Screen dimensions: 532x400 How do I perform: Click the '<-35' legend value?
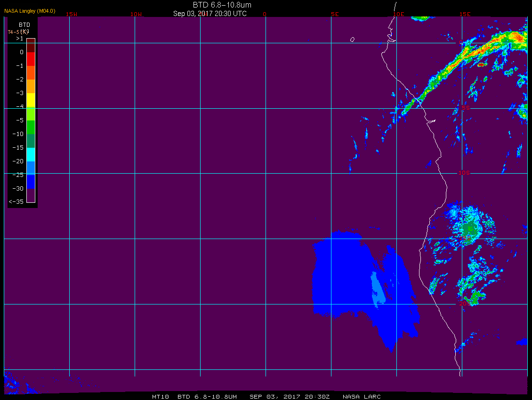(16, 202)
